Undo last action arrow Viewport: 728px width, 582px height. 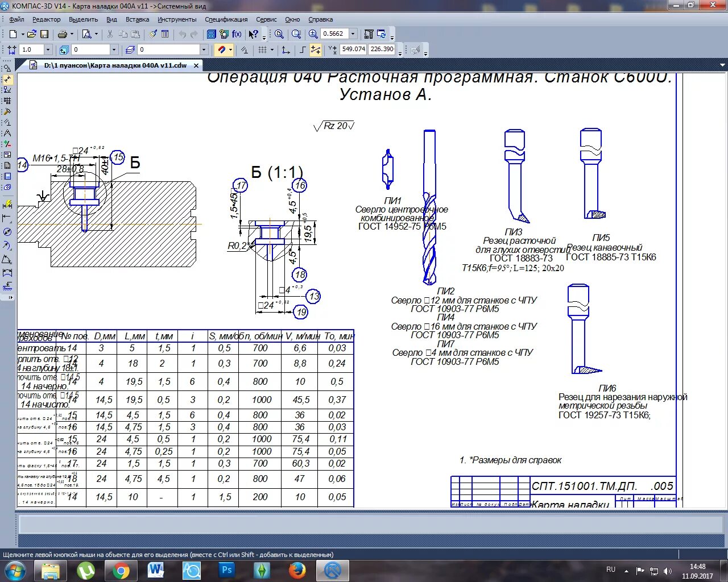pyautogui.click(x=183, y=34)
